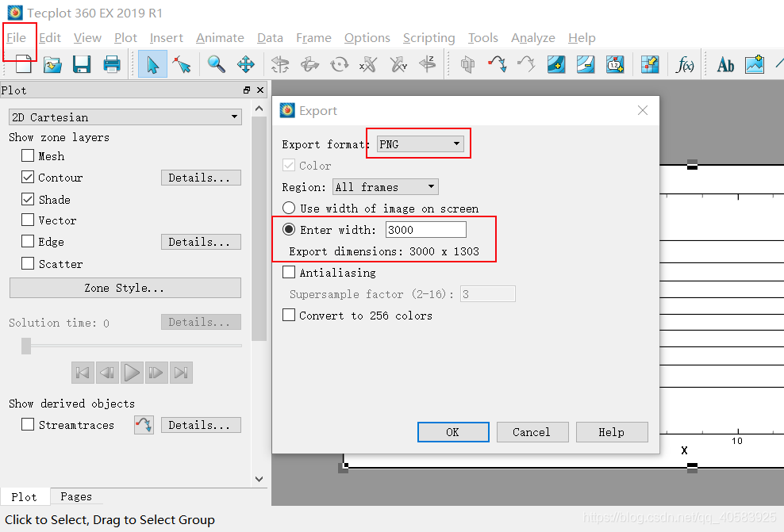This screenshot has width=784, height=532.
Task: Open the f(x) data alter icon
Action: 685,64
